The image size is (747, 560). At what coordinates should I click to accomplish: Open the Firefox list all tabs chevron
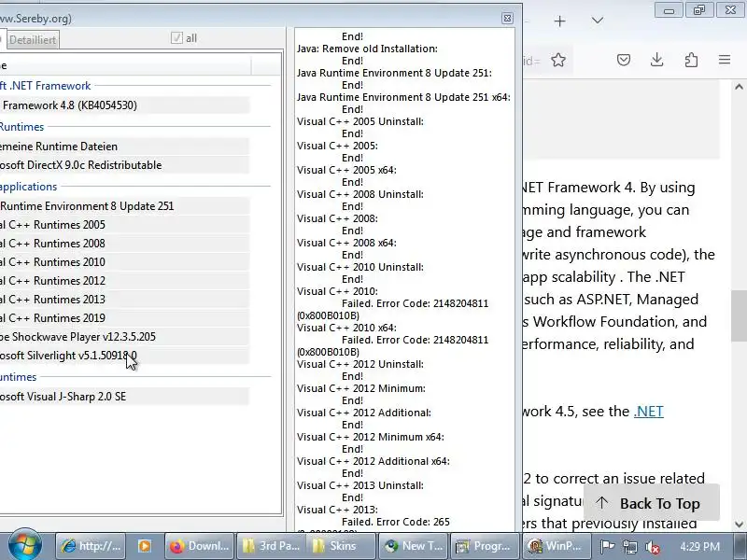click(597, 21)
